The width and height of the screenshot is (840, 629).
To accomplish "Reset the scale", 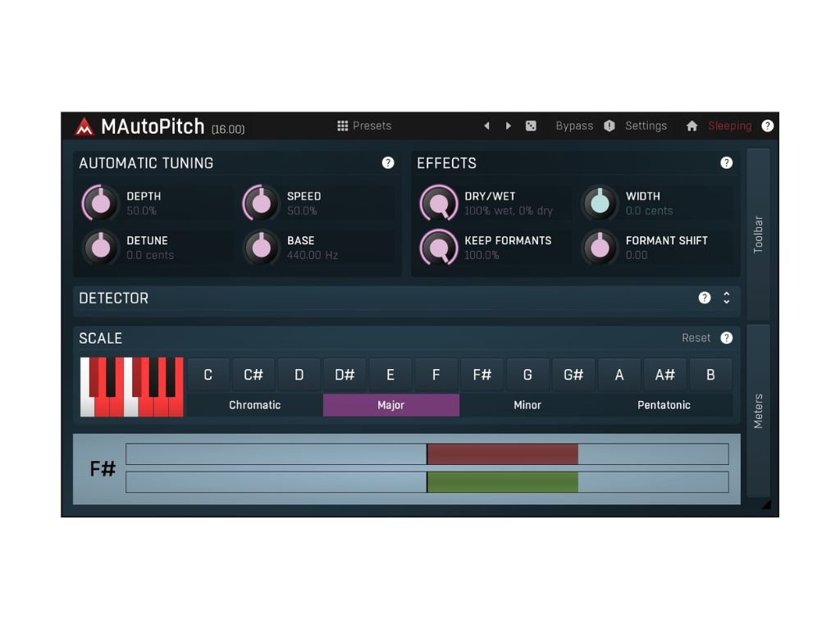I will [x=696, y=338].
